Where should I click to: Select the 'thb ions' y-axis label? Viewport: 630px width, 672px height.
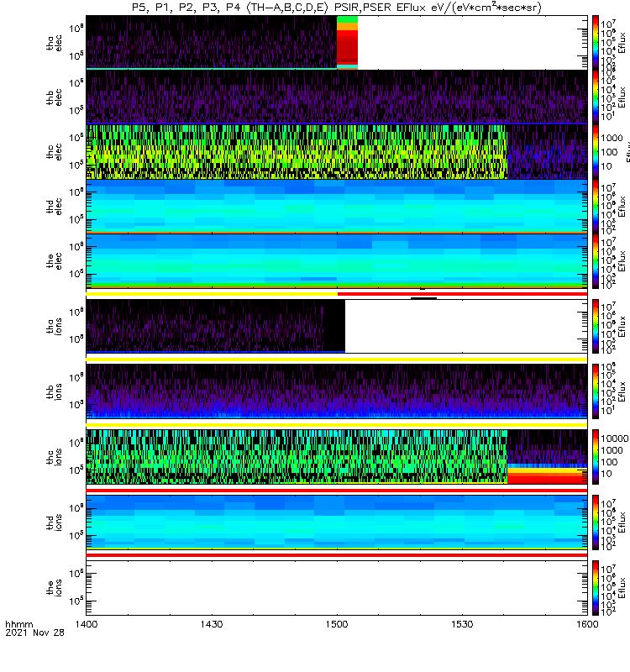click(x=55, y=391)
